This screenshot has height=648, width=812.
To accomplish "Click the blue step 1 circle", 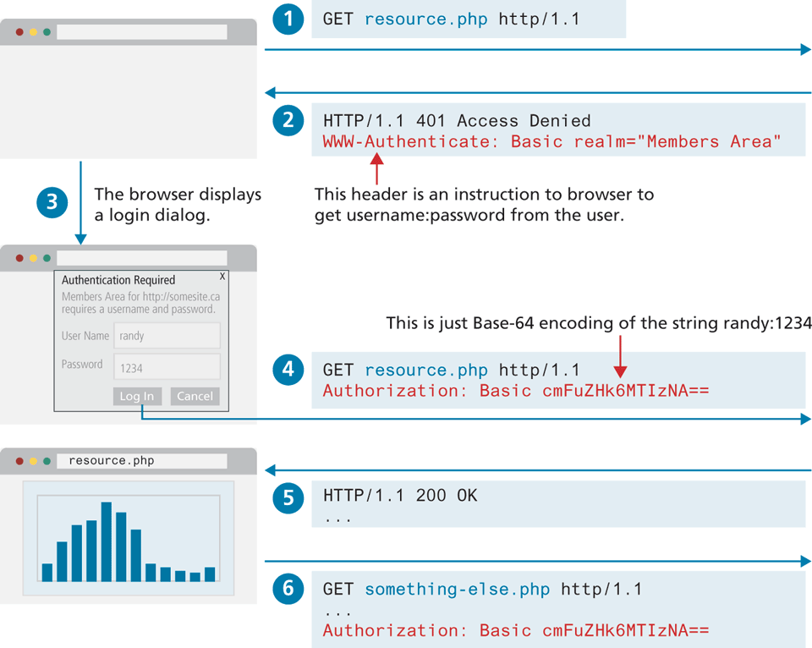I will [x=288, y=19].
